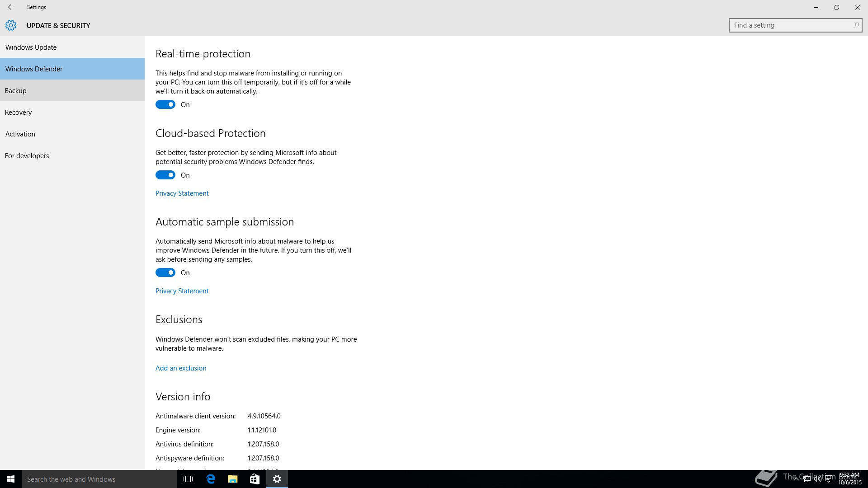Open the network status tray icon
868x488 pixels.
click(x=807, y=479)
